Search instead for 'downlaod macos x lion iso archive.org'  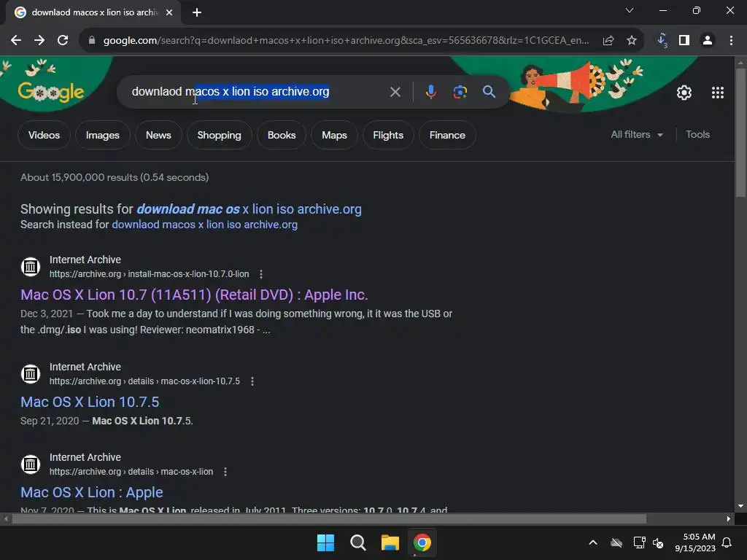coord(204,225)
